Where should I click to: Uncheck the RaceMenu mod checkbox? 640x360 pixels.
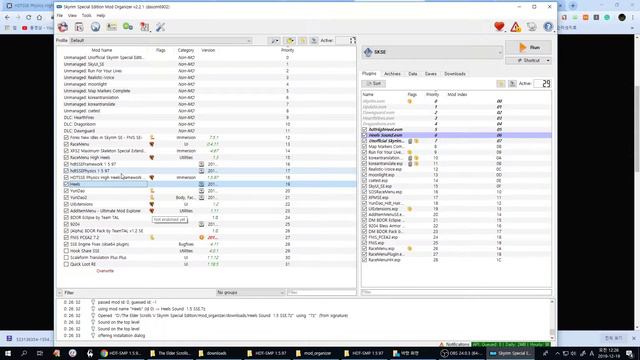point(66,144)
